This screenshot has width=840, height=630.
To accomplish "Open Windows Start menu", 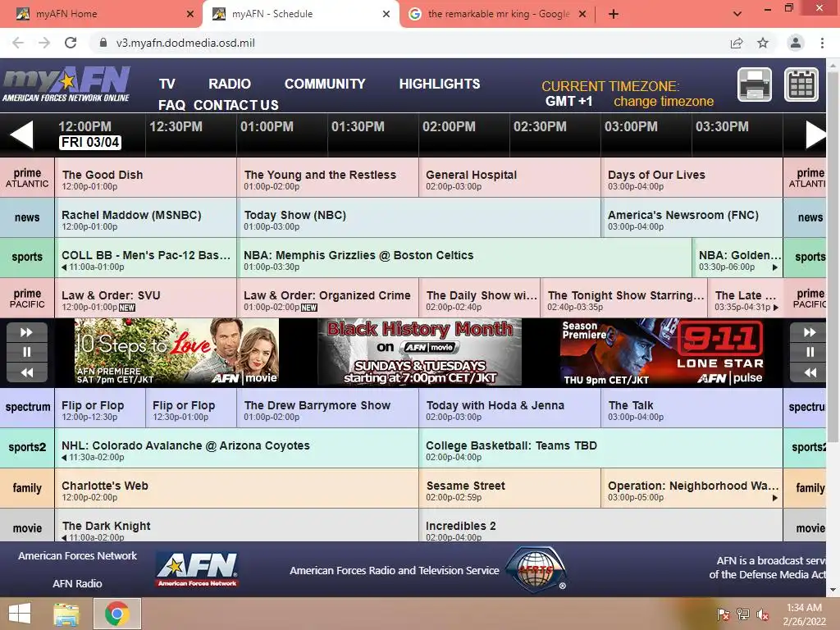I will pyautogui.click(x=20, y=614).
